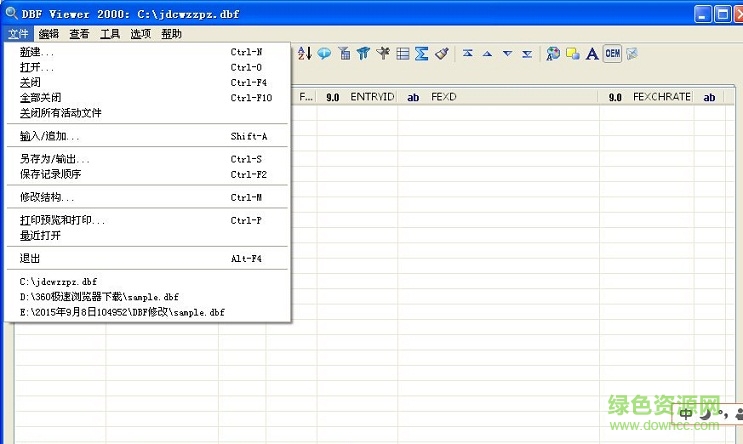Click 退出 to exit the application
The width and height of the screenshot is (743, 444).
[x=30, y=258]
